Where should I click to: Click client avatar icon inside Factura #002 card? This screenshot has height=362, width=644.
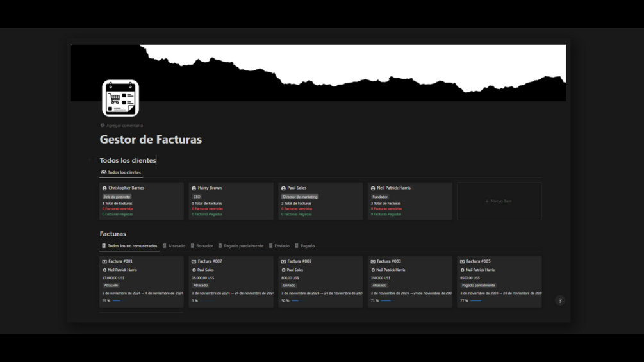[x=283, y=270]
